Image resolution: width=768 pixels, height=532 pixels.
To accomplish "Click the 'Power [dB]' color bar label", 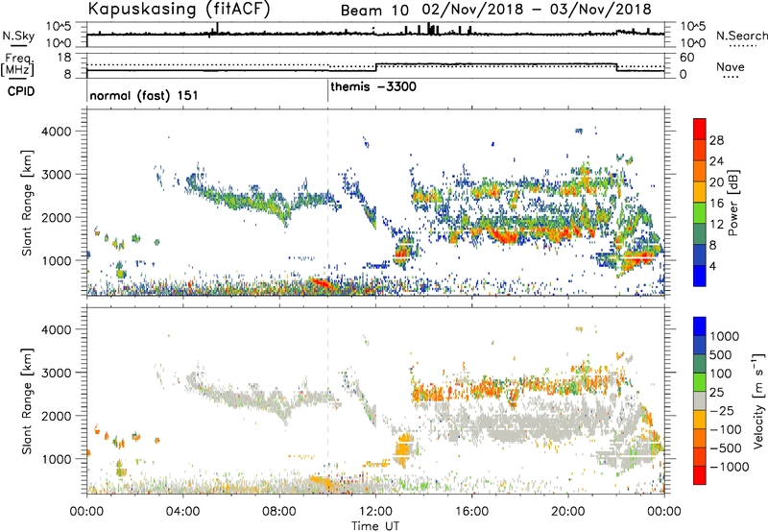I will tap(732, 203).
